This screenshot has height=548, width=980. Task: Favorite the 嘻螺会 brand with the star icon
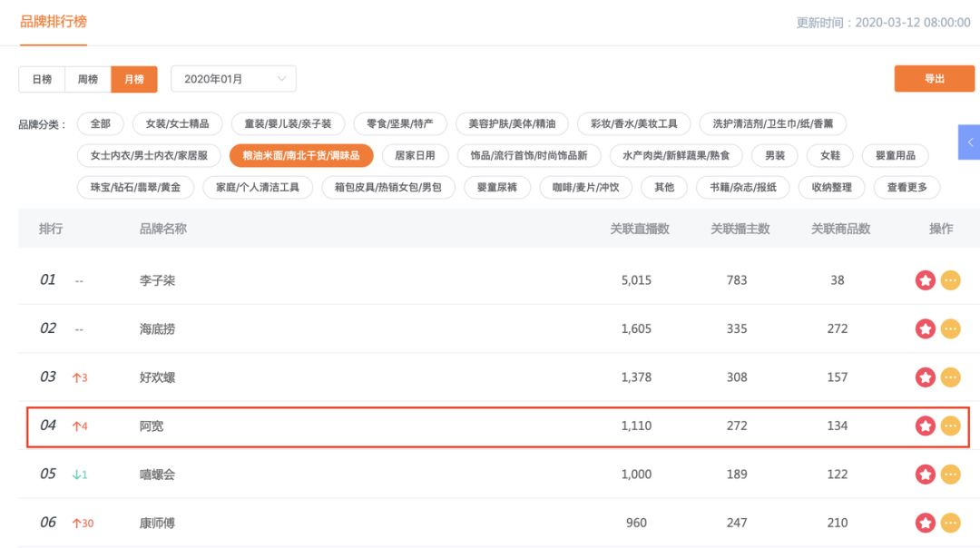[x=925, y=475]
